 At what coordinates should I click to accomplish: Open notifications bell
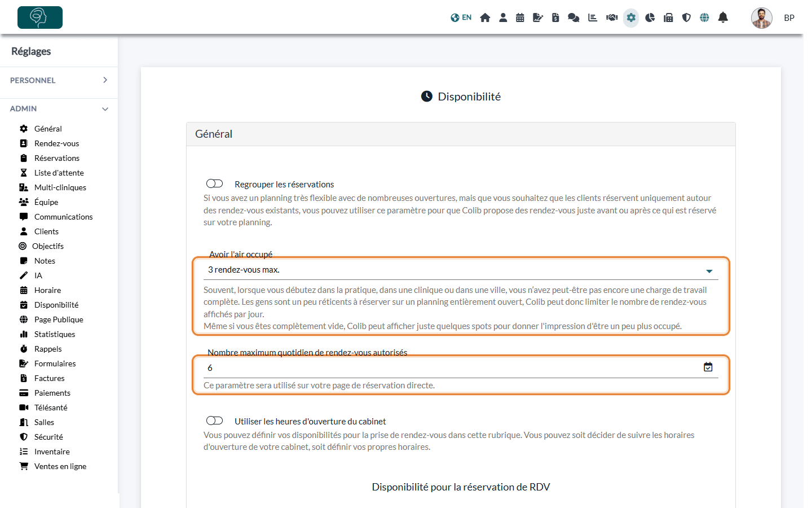coord(723,17)
